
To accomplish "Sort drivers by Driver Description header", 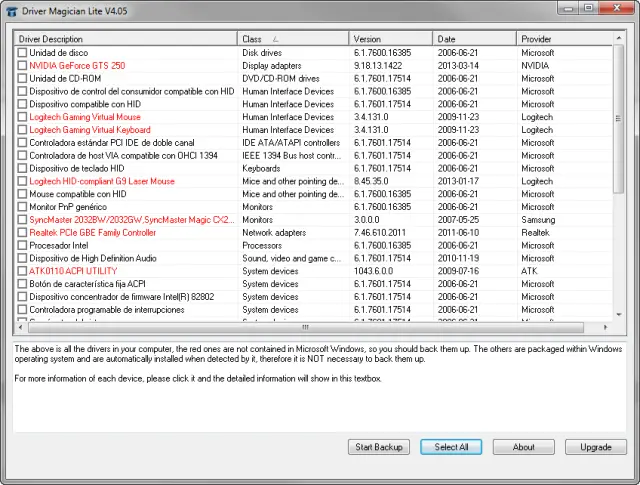I will click(x=125, y=39).
